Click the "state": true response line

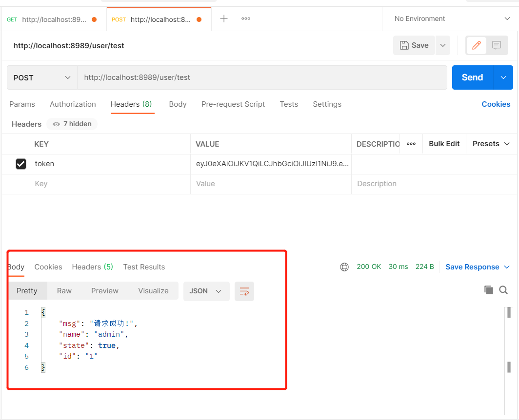tap(89, 345)
